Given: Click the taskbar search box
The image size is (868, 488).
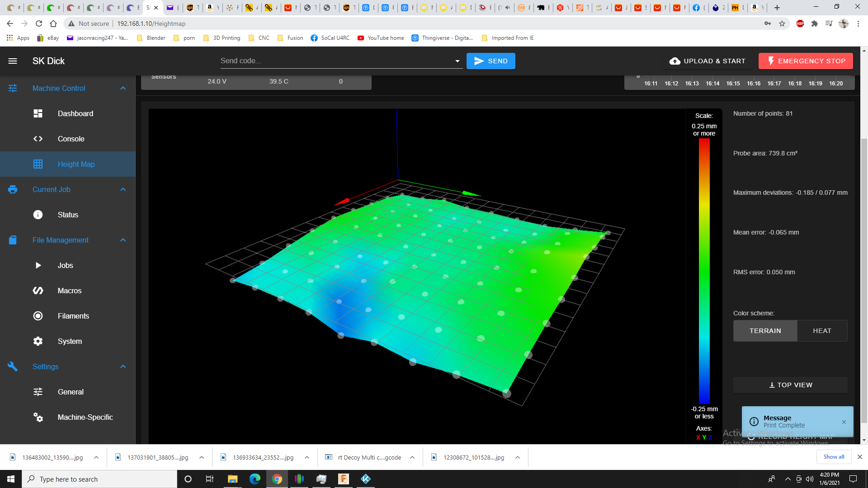Looking at the screenshot, I should pos(99,479).
